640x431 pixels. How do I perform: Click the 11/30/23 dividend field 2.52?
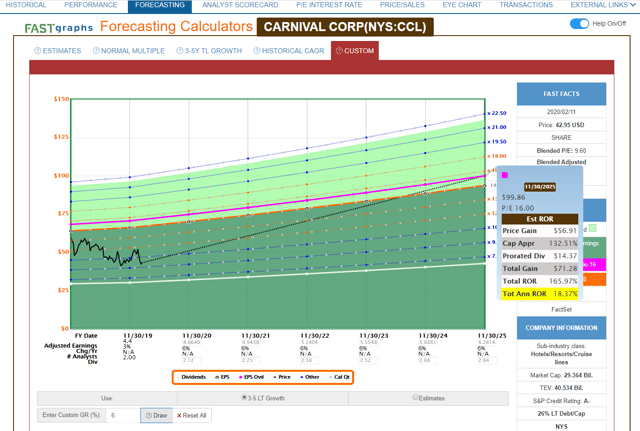coord(369,360)
